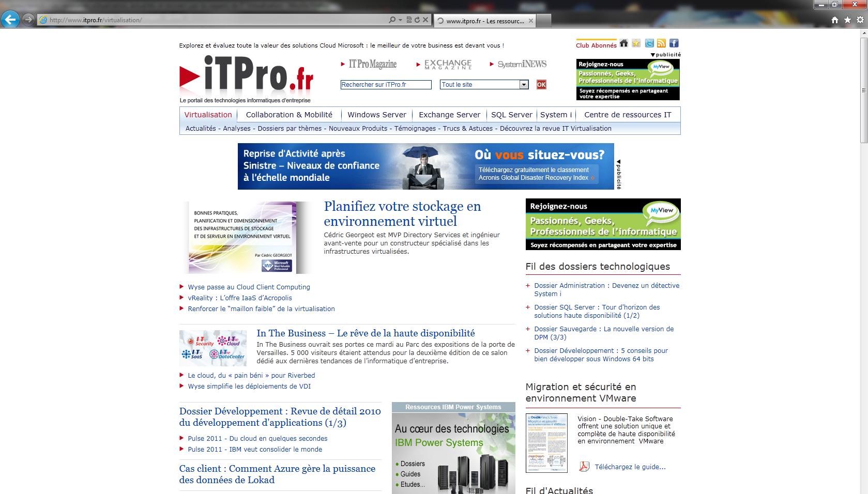Open the Témoignages submenu link
The image size is (868, 494).
click(415, 129)
